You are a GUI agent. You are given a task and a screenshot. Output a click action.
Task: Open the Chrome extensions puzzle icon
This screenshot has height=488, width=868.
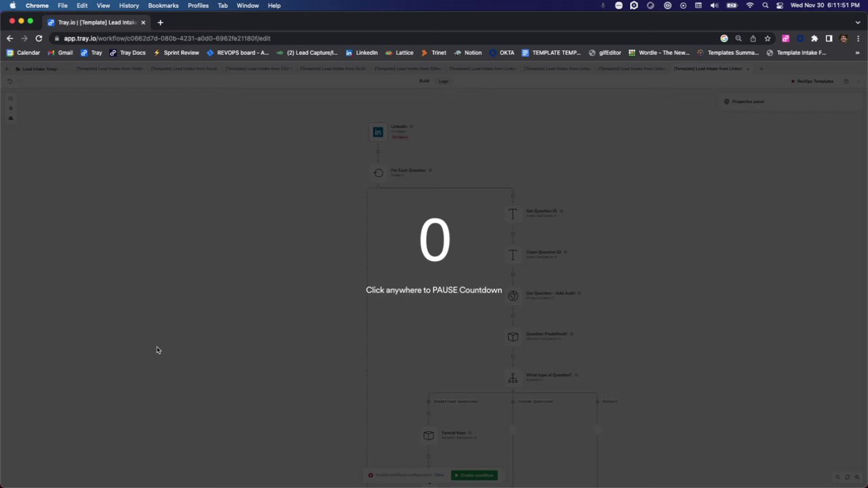point(814,39)
